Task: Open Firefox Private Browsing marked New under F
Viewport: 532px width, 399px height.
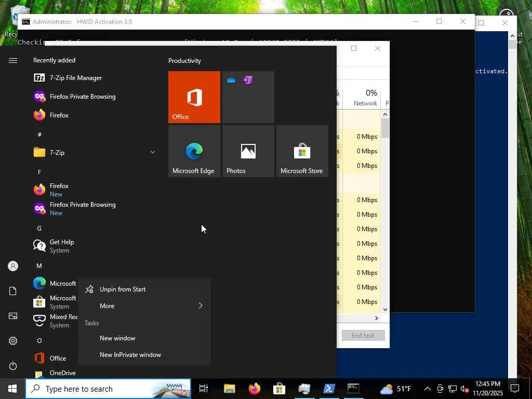Action: coord(95,208)
